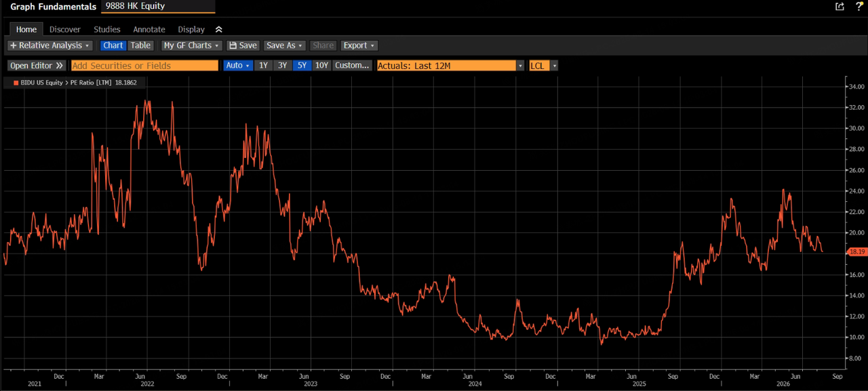Set the range to 1Y

click(263, 66)
